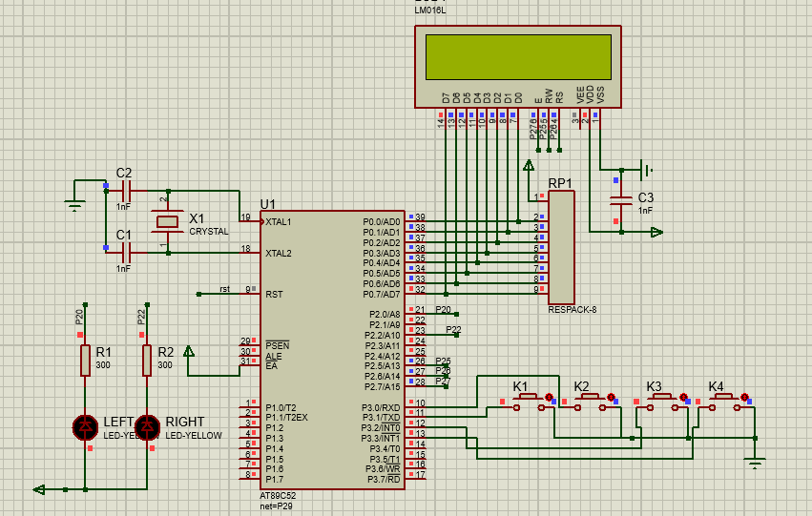The image size is (812, 516).
Task: Click the XTAL2 pin name
Action: point(279,253)
